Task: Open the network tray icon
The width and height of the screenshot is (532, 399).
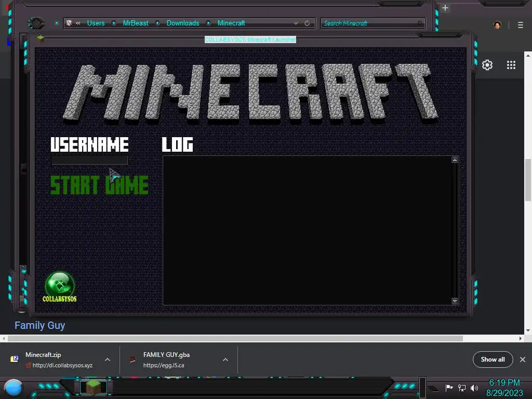Action: [462, 388]
